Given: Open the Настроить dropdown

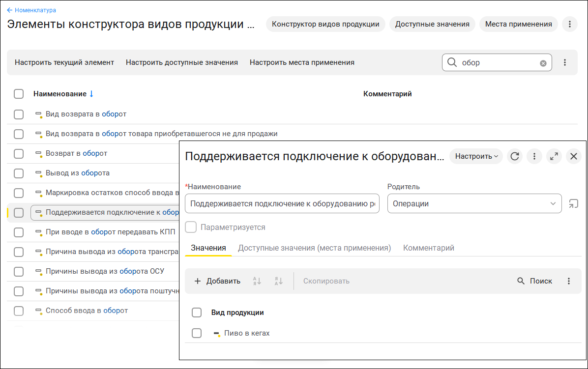Looking at the screenshot, I should [x=476, y=156].
